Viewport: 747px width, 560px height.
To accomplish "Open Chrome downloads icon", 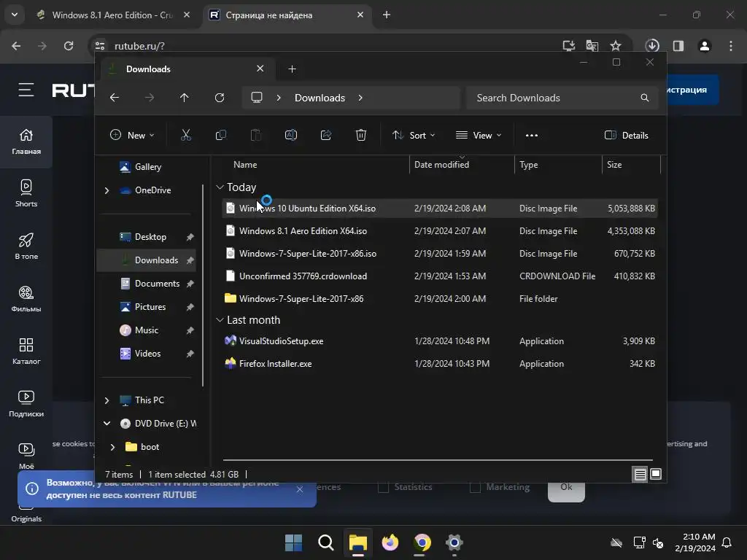I will (x=652, y=46).
